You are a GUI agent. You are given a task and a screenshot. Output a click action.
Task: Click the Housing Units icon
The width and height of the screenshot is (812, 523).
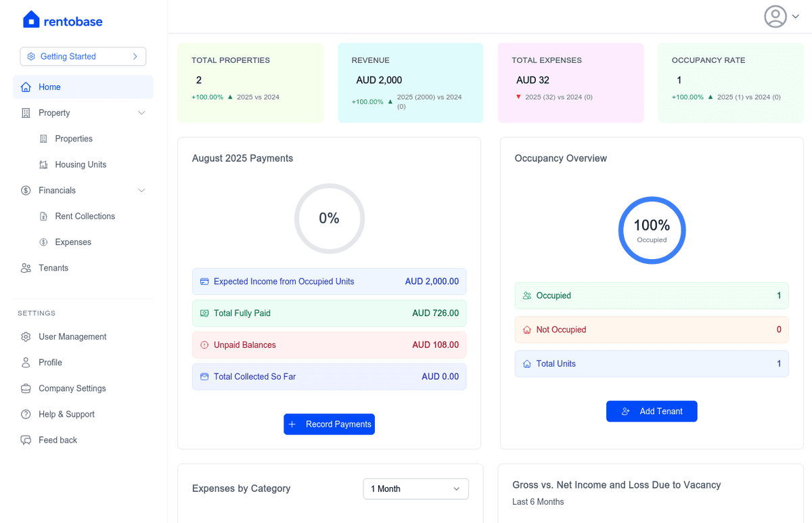coord(43,164)
